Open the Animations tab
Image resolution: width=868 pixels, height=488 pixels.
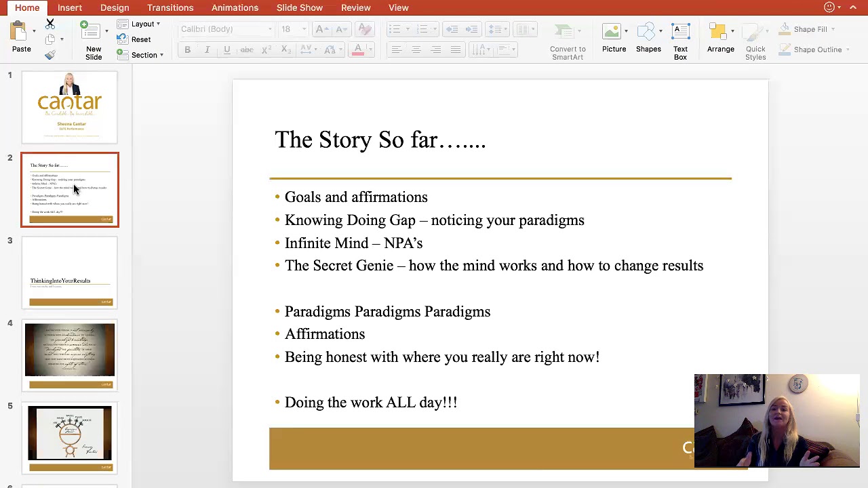point(235,7)
